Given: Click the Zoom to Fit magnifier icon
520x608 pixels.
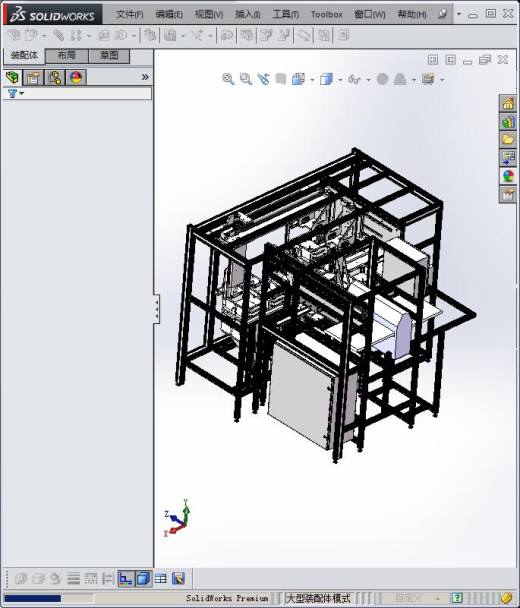Looking at the screenshot, I should pos(228,79).
